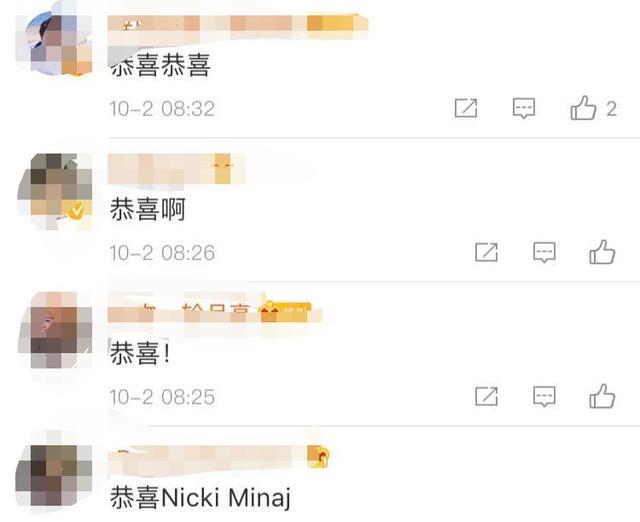Tap the comment text 恭喜Nicki Minaj

[x=200, y=497]
